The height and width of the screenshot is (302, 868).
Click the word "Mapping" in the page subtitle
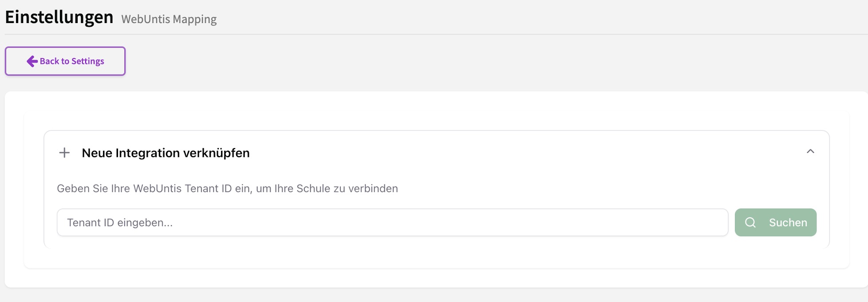tap(194, 20)
